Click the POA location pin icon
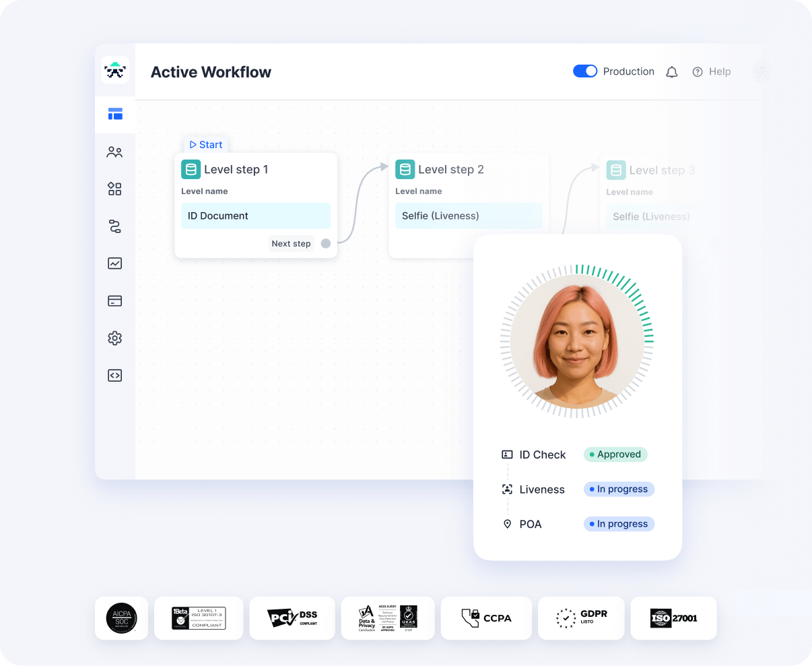Screen dimensions: 812x666 point(508,524)
